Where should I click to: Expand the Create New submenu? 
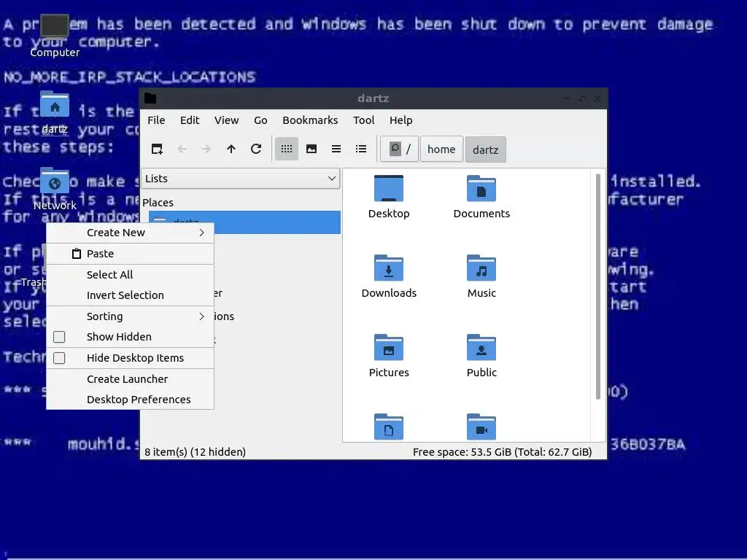point(130,233)
